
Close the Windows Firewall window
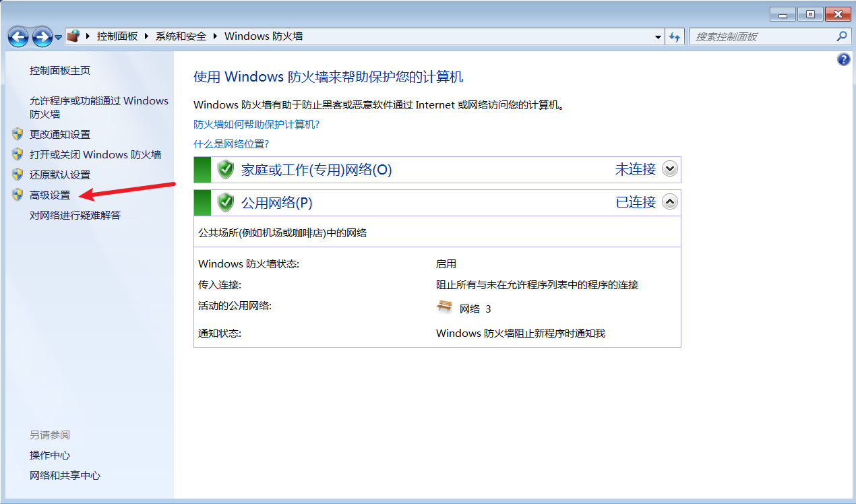(x=838, y=13)
